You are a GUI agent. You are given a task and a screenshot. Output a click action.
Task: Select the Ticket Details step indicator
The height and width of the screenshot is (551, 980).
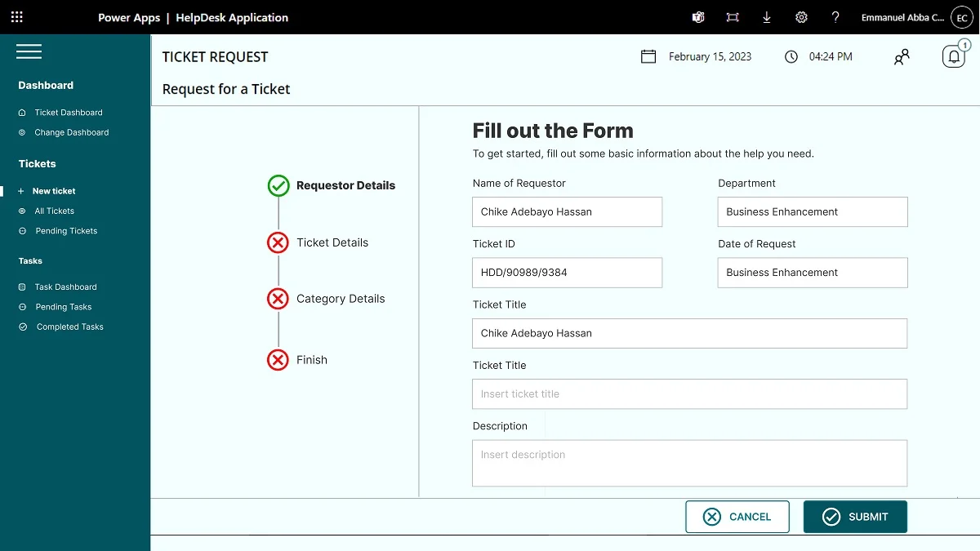coord(278,242)
